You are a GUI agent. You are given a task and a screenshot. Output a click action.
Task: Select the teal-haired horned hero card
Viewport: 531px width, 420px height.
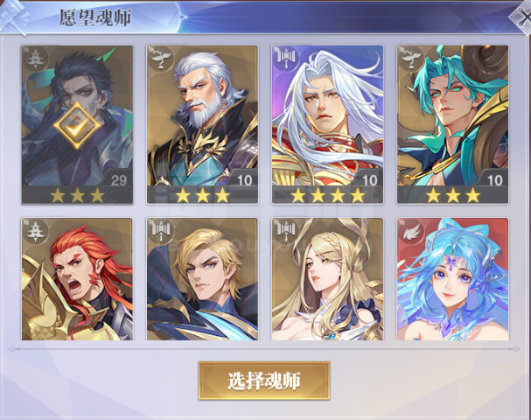[453, 124]
